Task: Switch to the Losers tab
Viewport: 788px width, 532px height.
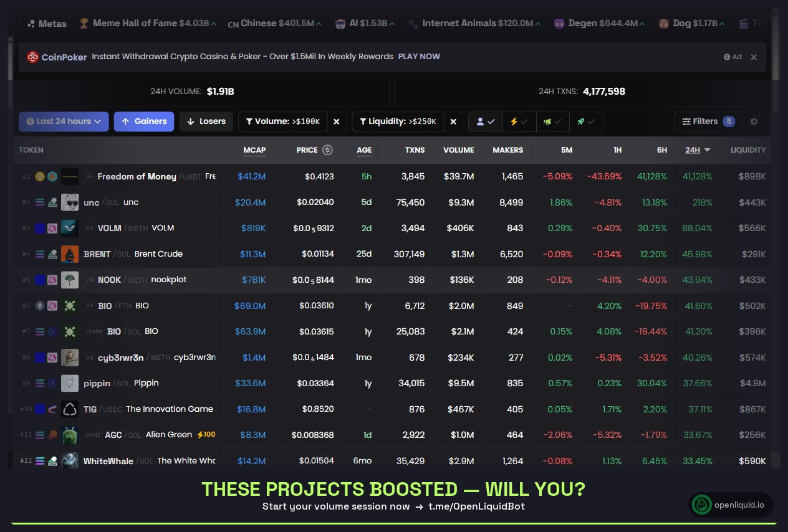Action: 206,121
